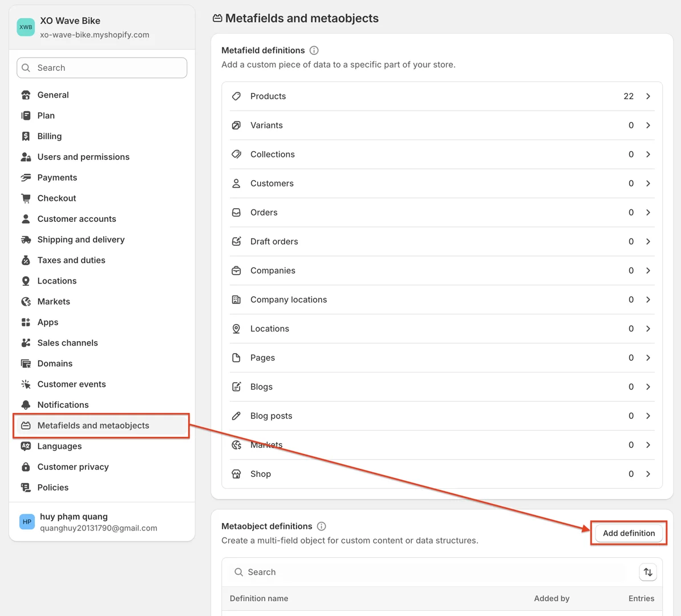The image size is (681, 616).
Task: Click the Checkout cart icon
Action: [26, 198]
